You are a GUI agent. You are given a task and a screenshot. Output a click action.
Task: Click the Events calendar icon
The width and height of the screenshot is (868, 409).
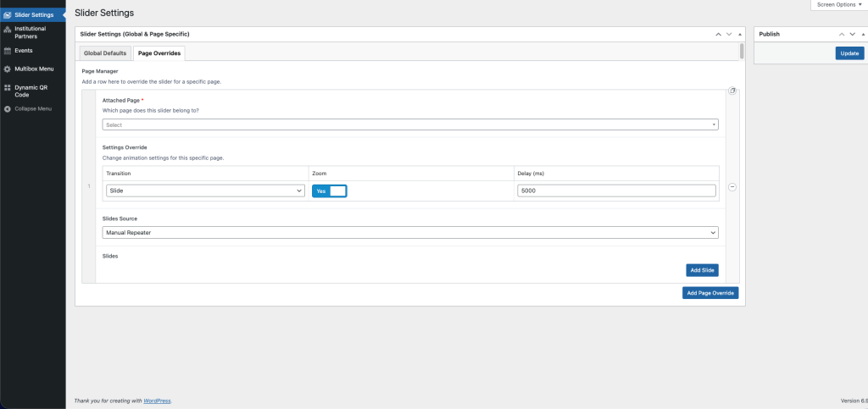tap(8, 51)
